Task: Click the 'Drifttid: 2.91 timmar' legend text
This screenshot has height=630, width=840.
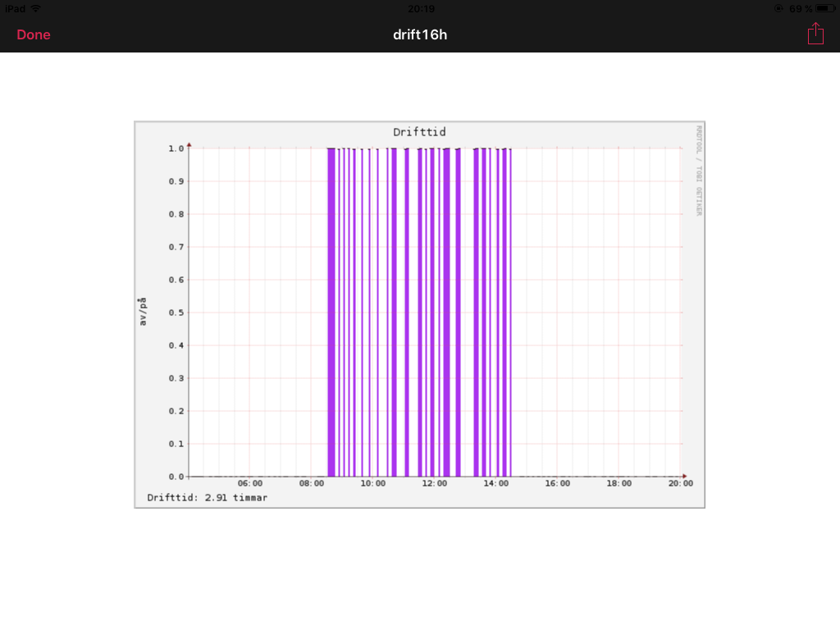Action: (x=207, y=498)
